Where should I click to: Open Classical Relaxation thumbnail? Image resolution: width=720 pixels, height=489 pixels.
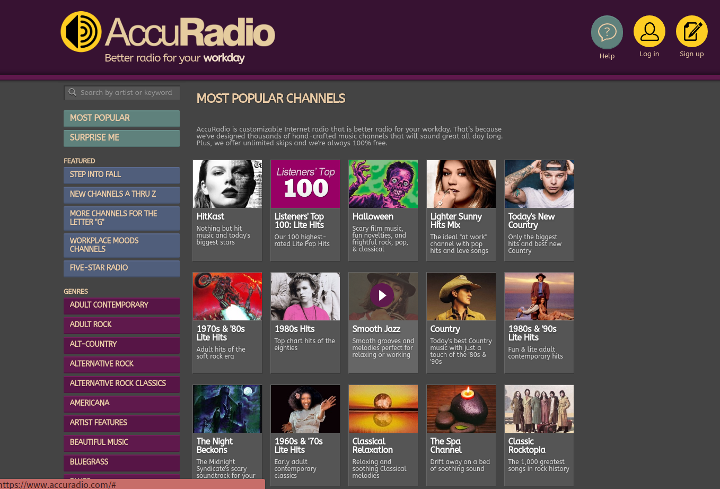pos(383,409)
